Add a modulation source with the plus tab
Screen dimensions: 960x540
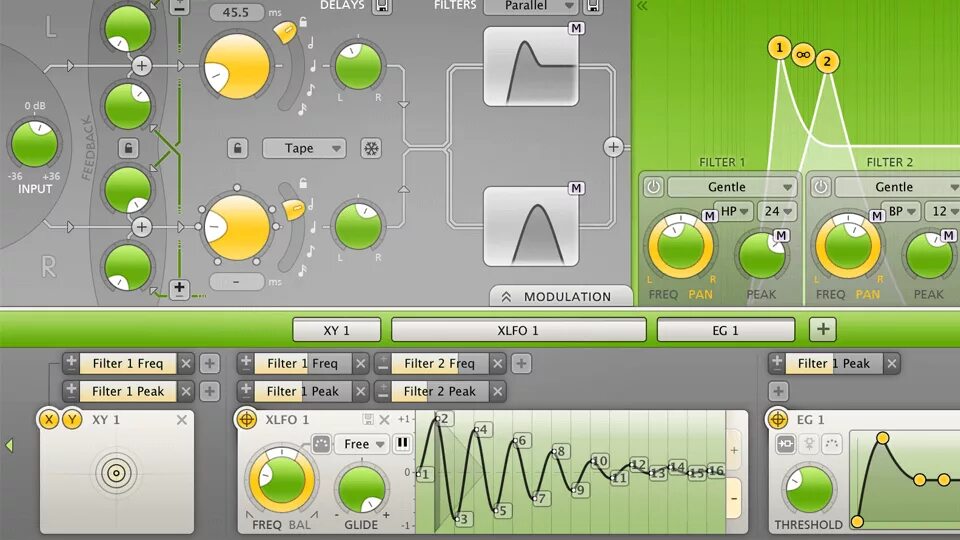pos(823,329)
